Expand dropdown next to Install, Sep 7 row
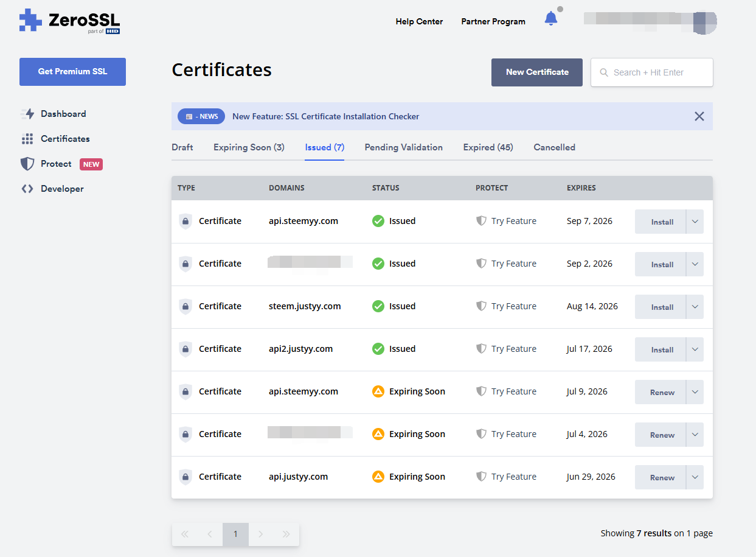Screen dimensions: 756x557 [x=695, y=222]
